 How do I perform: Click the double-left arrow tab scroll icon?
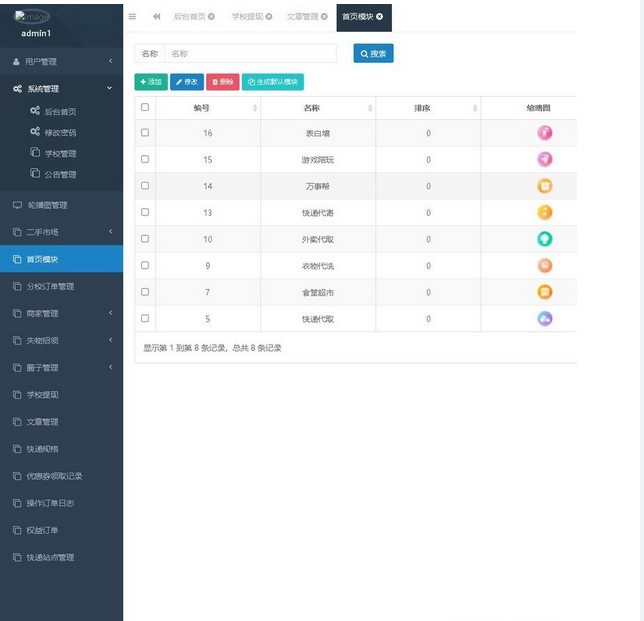click(156, 16)
